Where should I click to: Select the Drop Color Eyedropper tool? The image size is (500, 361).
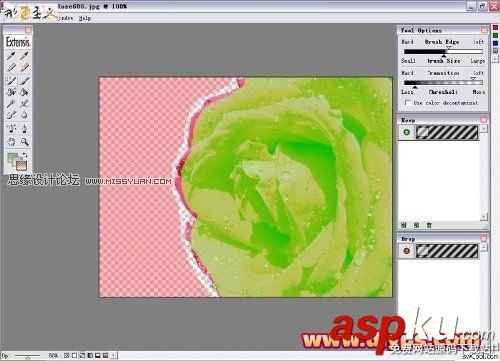click(x=24, y=56)
